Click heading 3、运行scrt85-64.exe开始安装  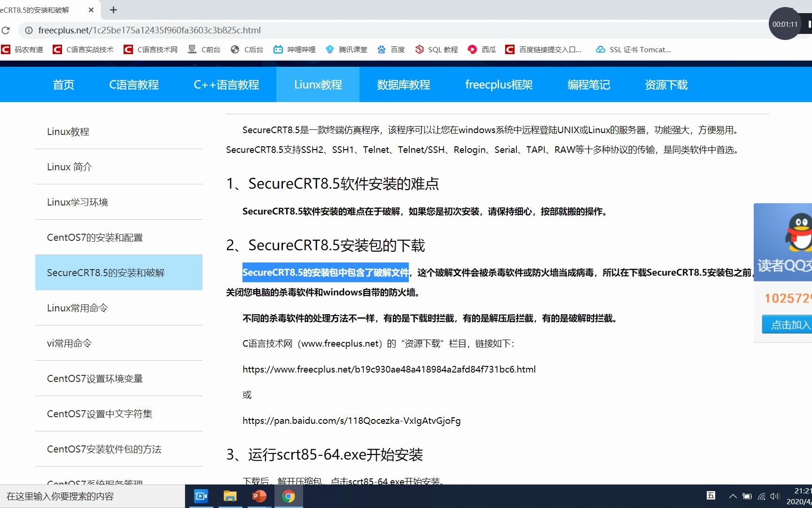324,454
